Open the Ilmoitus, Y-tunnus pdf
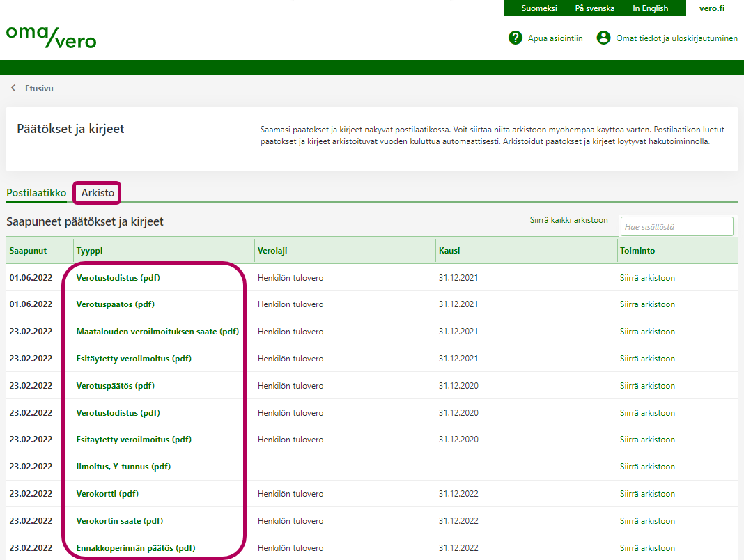 coord(123,467)
